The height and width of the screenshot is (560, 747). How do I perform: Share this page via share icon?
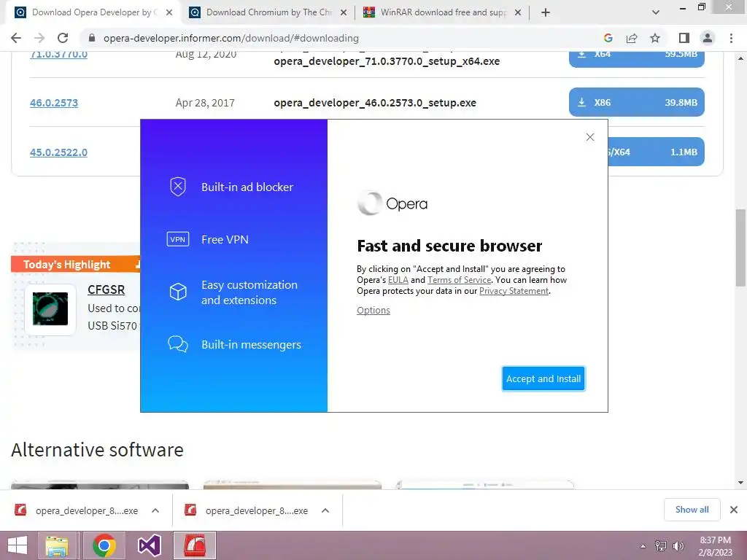tap(632, 38)
